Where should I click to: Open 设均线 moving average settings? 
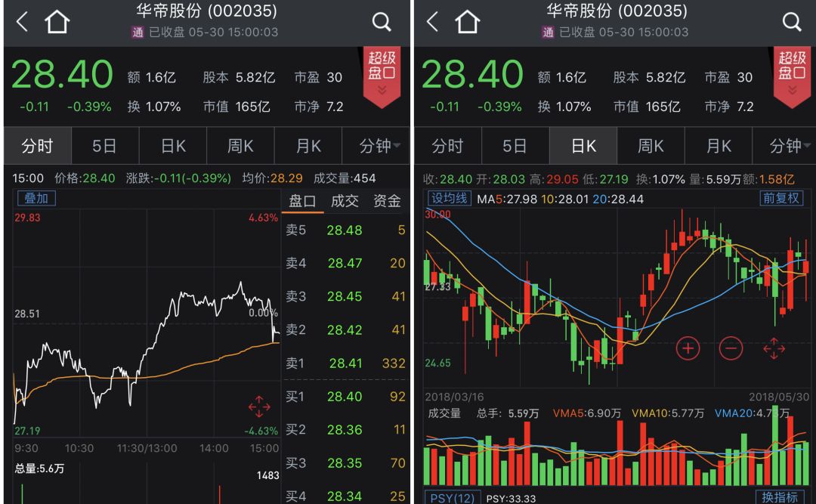coord(449,199)
